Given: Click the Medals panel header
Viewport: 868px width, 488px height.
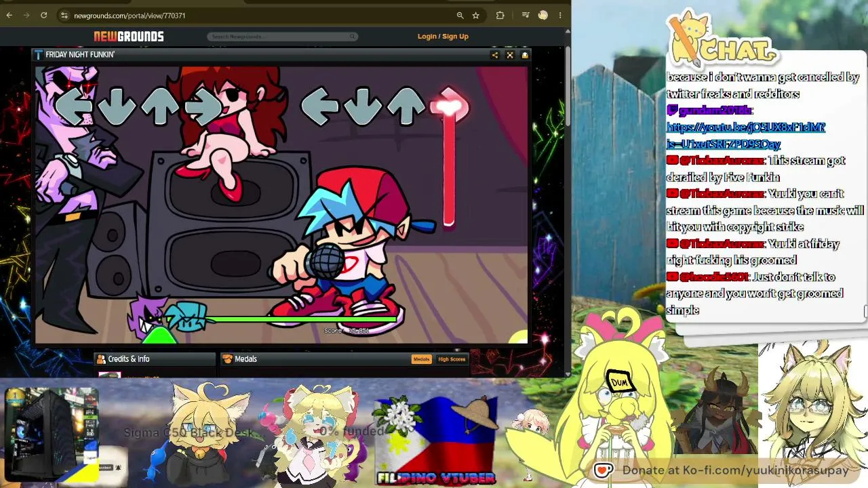Looking at the screenshot, I should pos(344,359).
